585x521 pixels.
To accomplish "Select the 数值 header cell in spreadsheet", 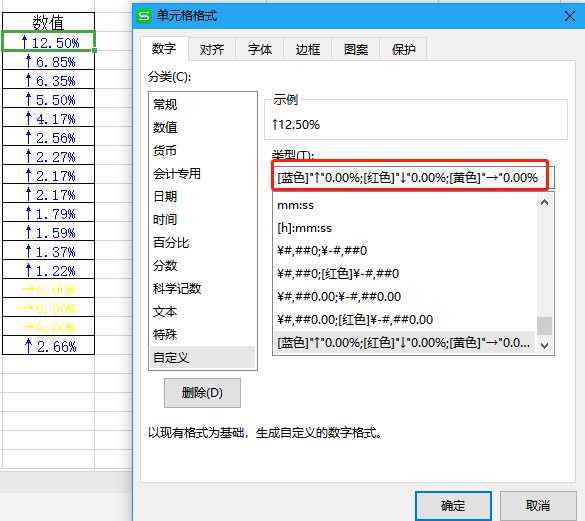I will click(49, 22).
